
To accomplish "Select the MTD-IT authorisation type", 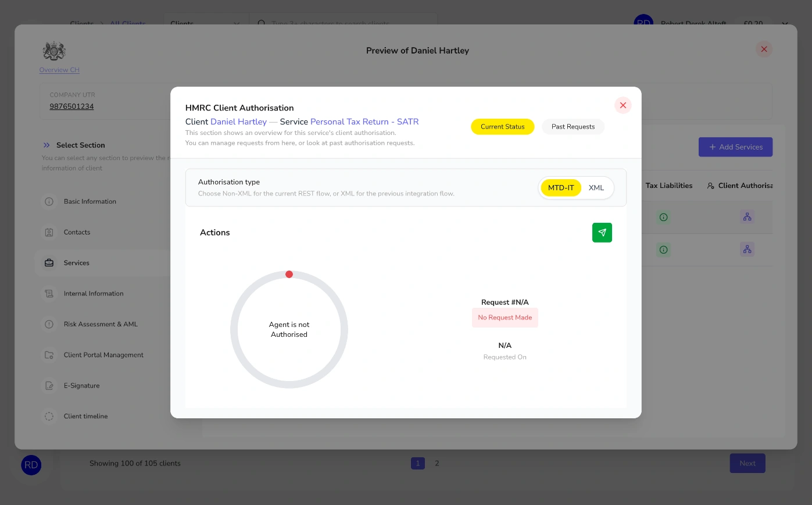I will point(561,188).
